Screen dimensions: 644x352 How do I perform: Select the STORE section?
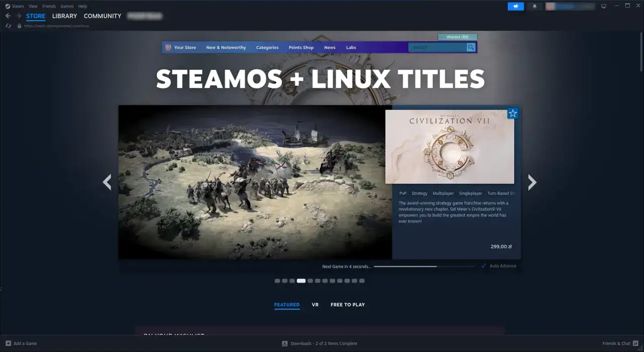[36, 16]
